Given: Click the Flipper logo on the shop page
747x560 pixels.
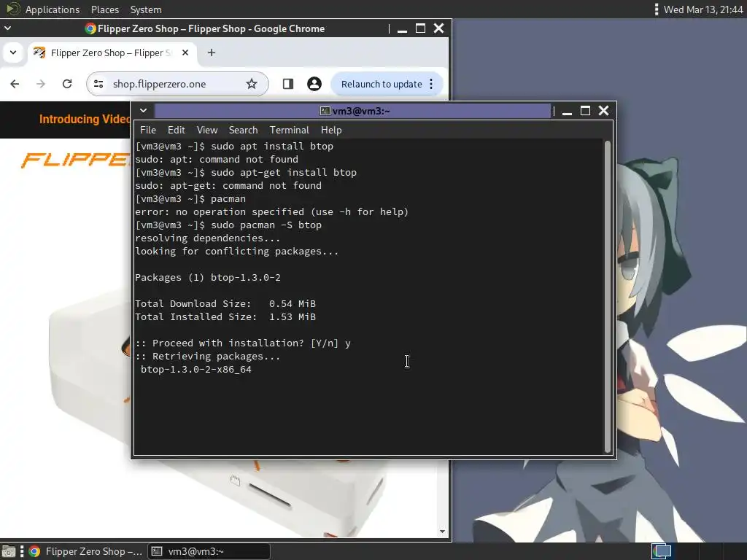Looking at the screenshot, I should 75,160.
